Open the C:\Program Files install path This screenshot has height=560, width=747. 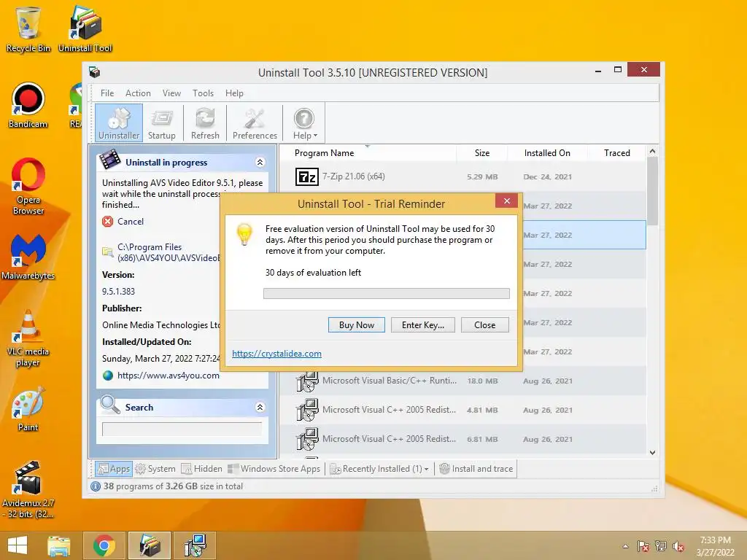(169, 252)
